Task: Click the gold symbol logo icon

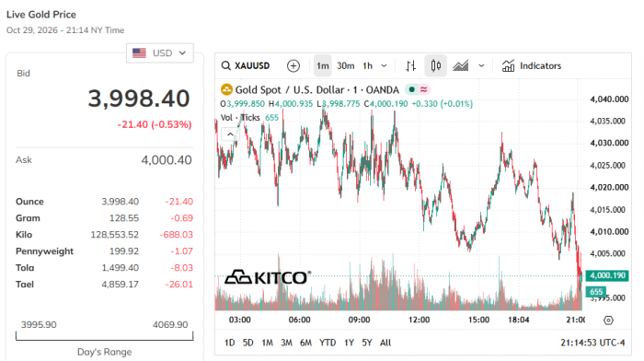Action: pos(226,89)
